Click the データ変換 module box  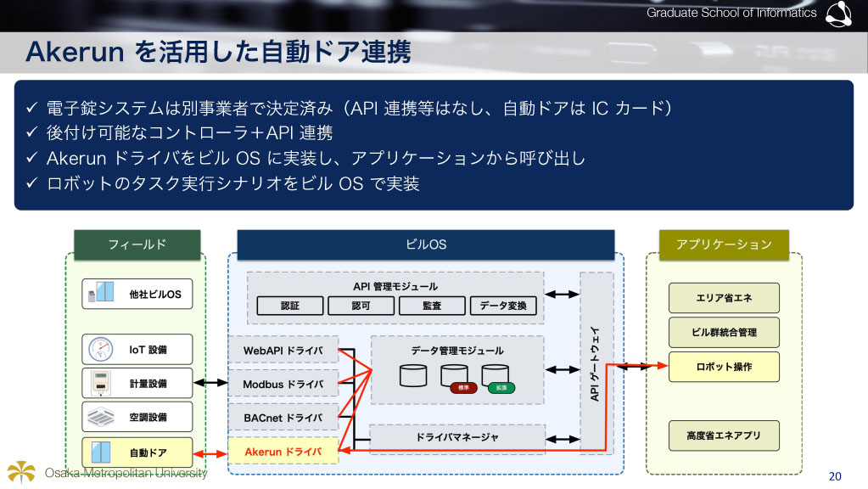[x=503, y=306]
